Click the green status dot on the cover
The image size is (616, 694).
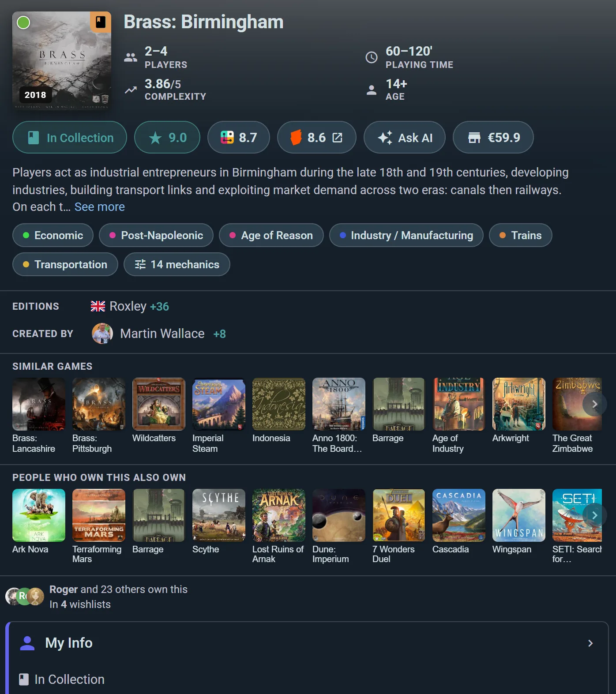coord(23,23)
